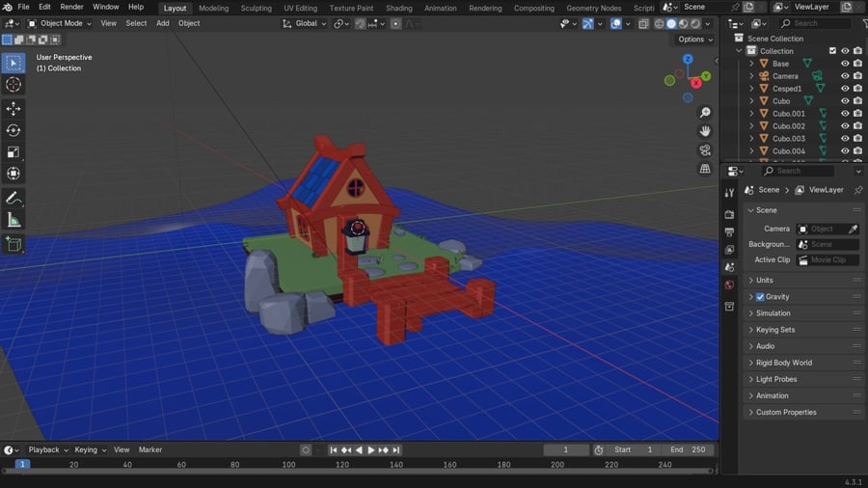This screenshot has width=868, height=488.
Task: Open the Object Mode dropdown
Action: tap(60, 23)
